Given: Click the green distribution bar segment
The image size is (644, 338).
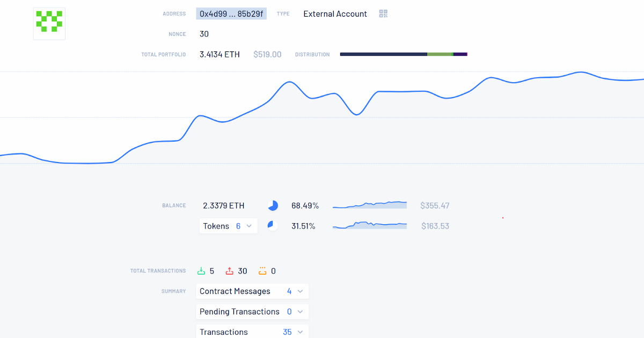Looking at the screenshot, I should tap(440, 54).
